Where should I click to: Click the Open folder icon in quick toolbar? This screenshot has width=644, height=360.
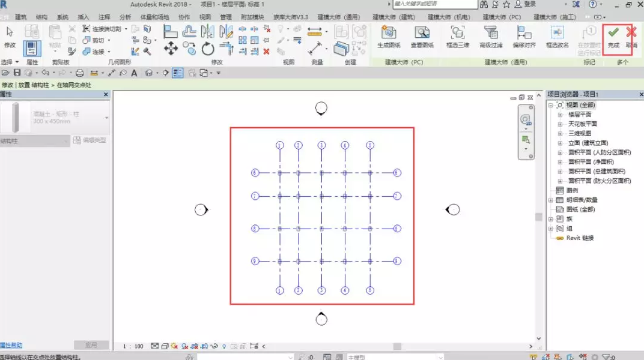click(x=5, y=73)
